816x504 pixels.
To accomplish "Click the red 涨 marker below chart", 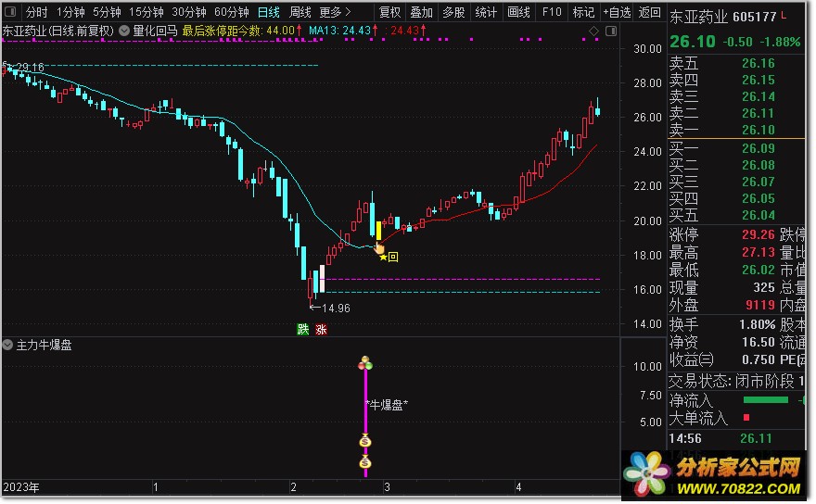I will click(321, 329).
